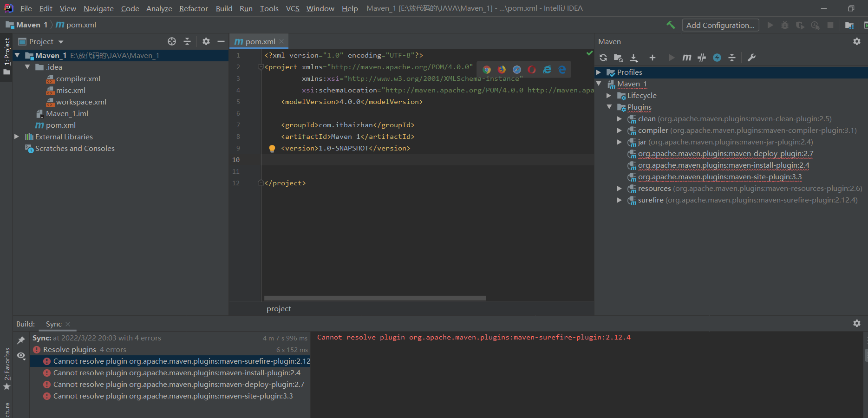
Task: Open Maven panel gear options
Action: coord(857,41)
